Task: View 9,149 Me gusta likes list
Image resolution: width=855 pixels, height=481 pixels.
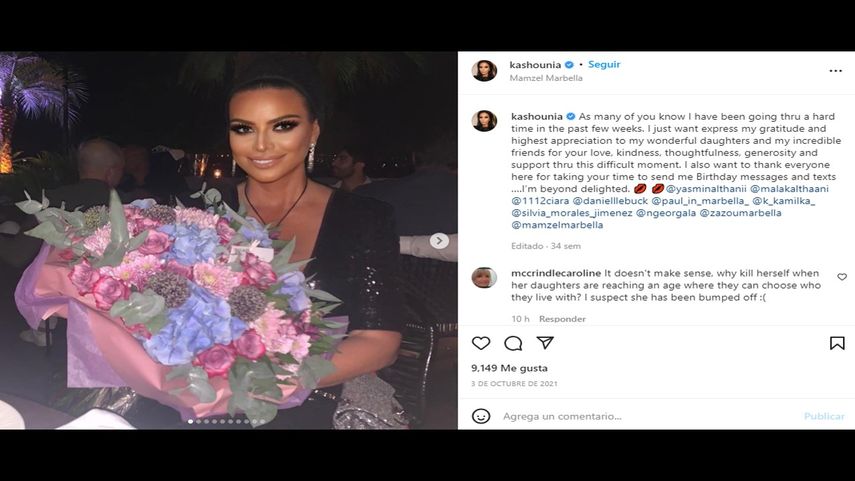Action: (x=509, y=368)
